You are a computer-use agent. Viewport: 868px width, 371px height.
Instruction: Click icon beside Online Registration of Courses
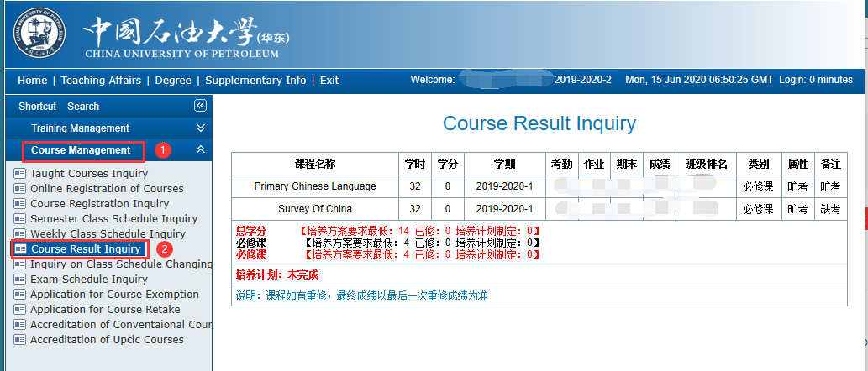point(20,189)
